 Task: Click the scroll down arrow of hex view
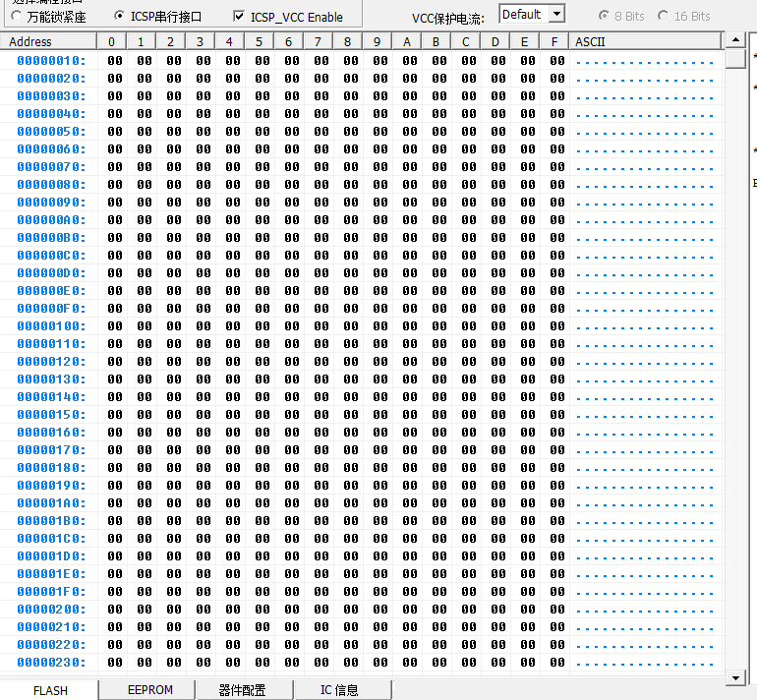click(x=734, y=677)
